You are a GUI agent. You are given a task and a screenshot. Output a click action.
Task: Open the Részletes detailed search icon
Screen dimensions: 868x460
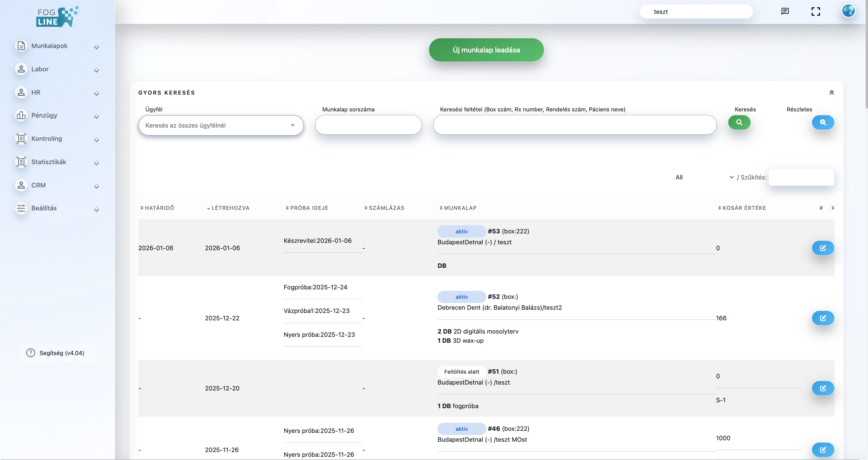pyautogui.click(x=823, y=123)
